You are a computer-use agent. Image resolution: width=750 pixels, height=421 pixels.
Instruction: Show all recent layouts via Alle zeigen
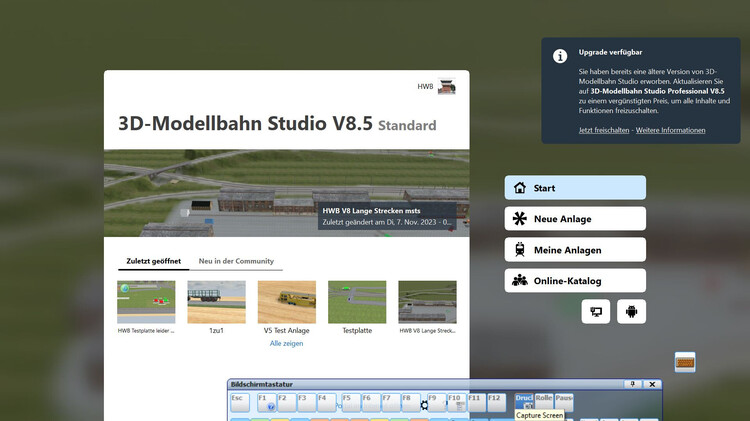point(286,343)
